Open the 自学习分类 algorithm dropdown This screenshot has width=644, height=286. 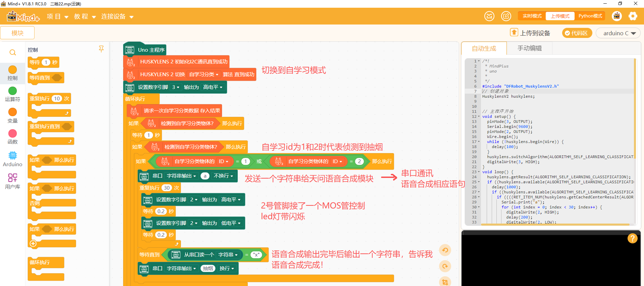pyautogui.click(x=204, y=75)
